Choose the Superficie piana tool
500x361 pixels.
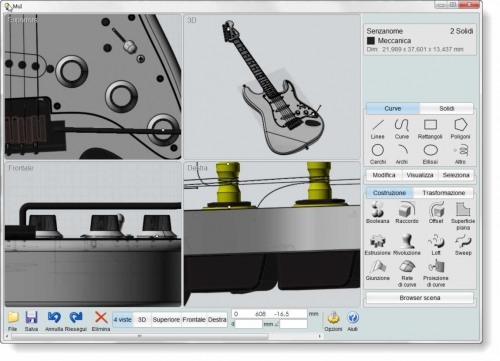point(463,216)
